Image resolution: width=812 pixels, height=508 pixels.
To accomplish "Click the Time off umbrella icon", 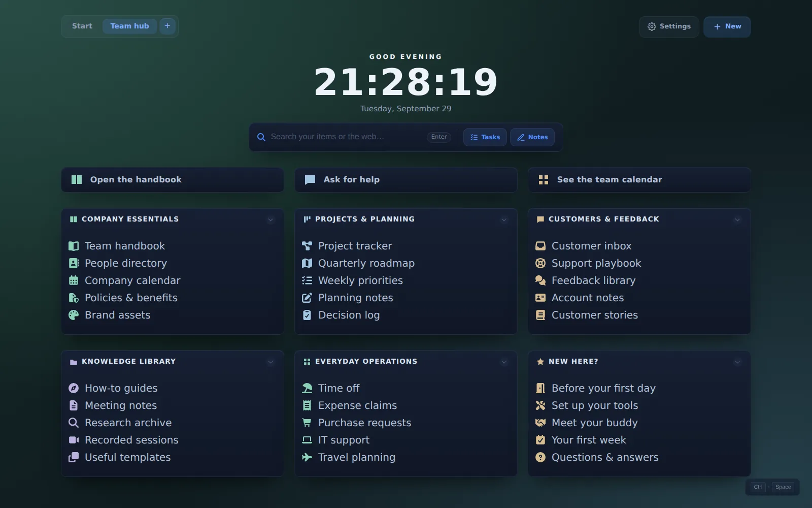I will pyautogui.click(x=307, y=388).
